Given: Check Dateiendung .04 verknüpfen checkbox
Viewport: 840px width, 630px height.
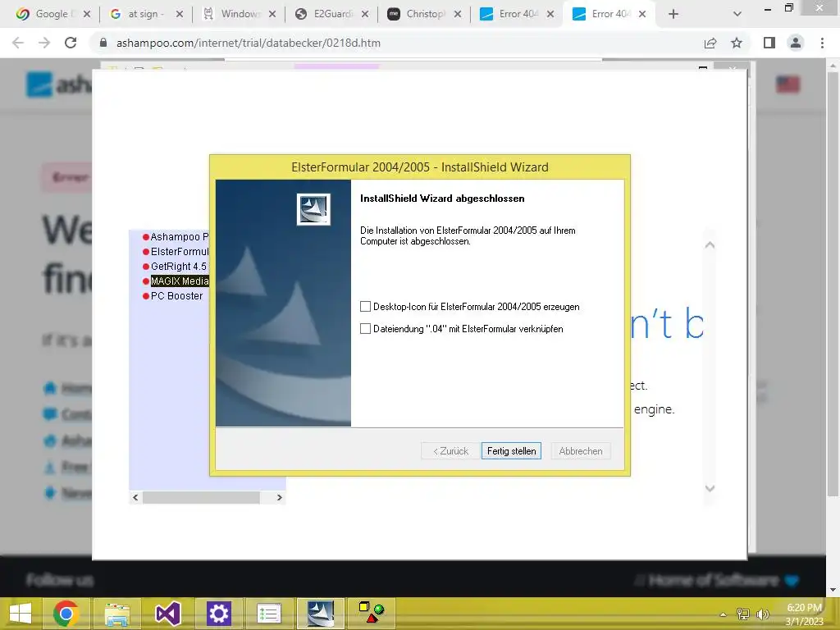Looking at the screenshot, I should pyautogui.click(x=365, y=328).
